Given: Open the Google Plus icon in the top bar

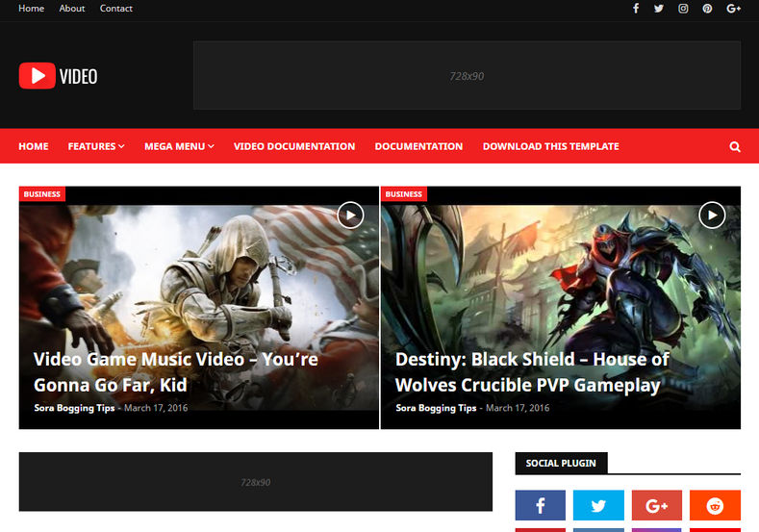Looking at the screenshot, I should click(733, 9).
